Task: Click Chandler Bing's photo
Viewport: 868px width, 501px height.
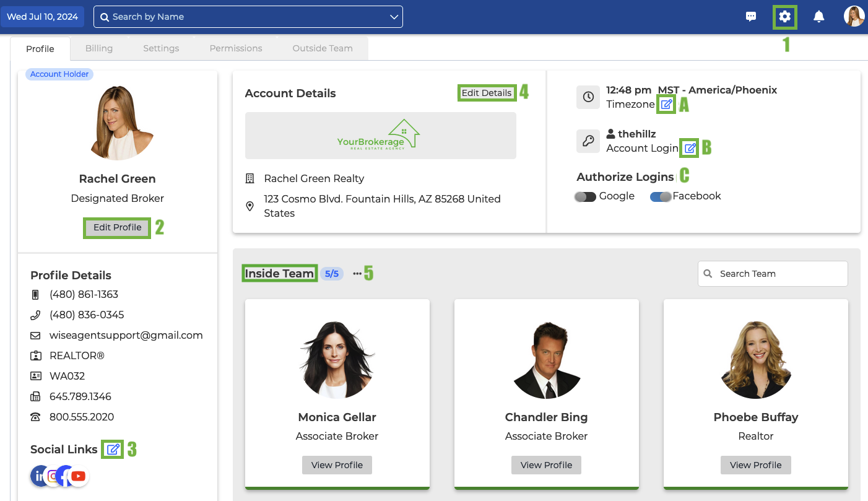Action: click(547, 360)
